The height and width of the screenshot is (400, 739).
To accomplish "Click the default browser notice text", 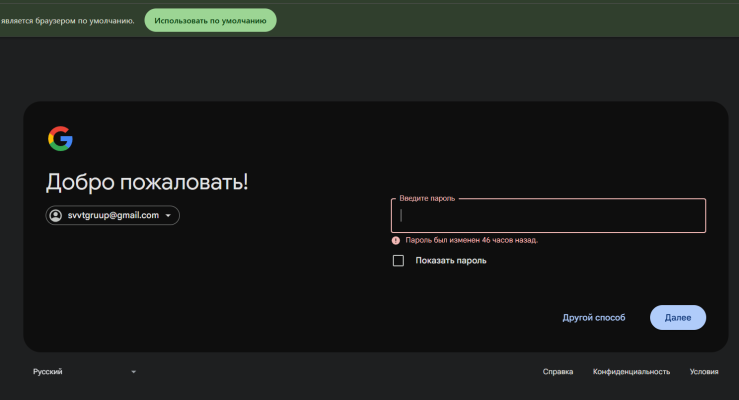I will click(67, 21).
